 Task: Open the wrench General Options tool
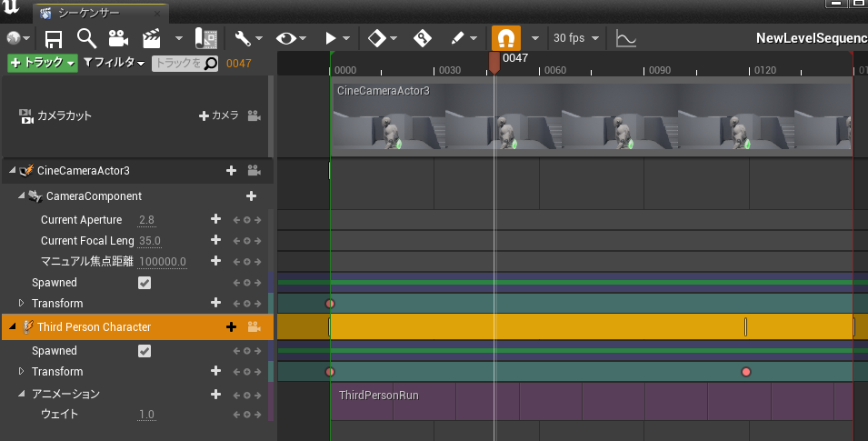[243, 38]
